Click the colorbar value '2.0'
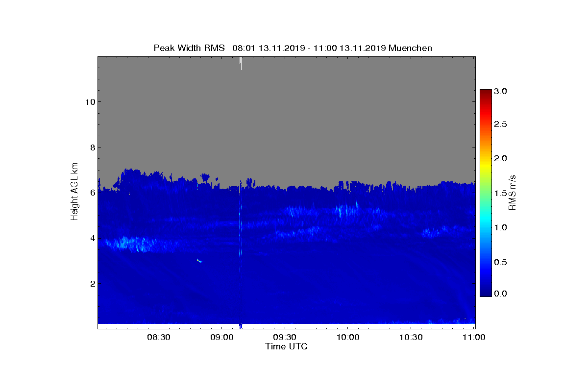Screen dimensions: 588x392 point(501,158)
